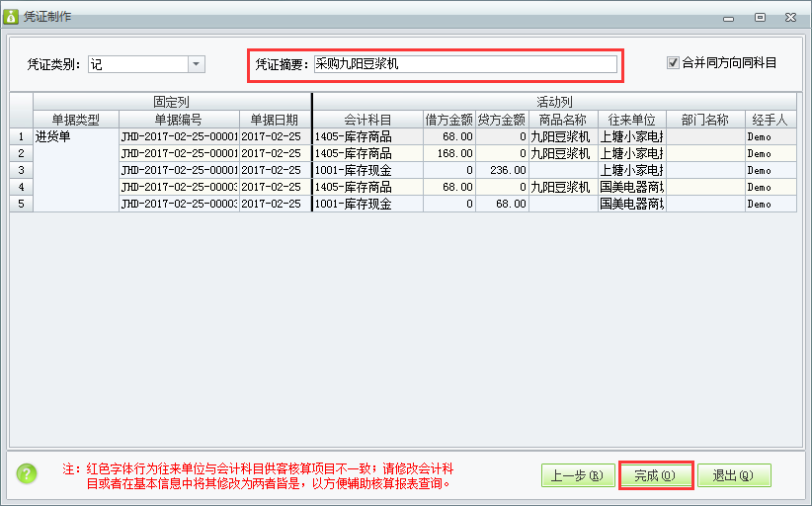
Task: Click row 4 debit amount 68.00
Action: (449, 187)
